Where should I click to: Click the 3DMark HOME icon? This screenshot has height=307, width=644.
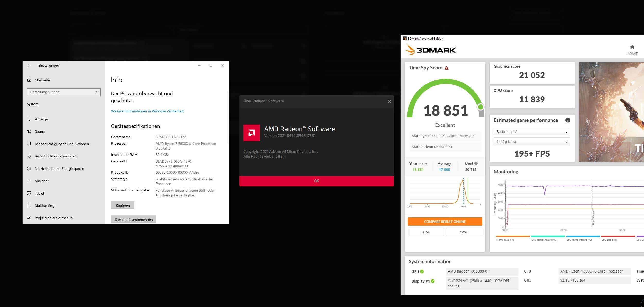pyautogui.click(x=632, y=47)
